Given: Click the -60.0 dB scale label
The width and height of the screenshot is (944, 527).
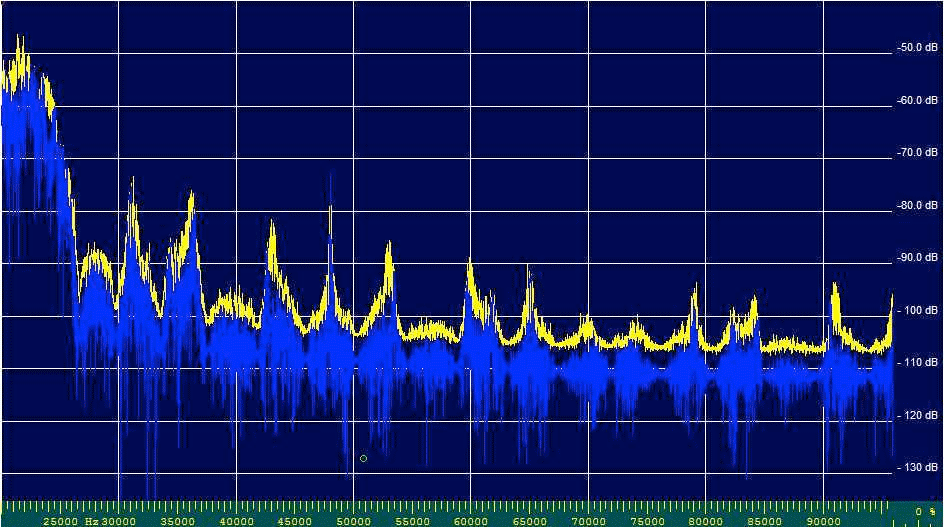Looking at the screenshot, I should (917, 100).
